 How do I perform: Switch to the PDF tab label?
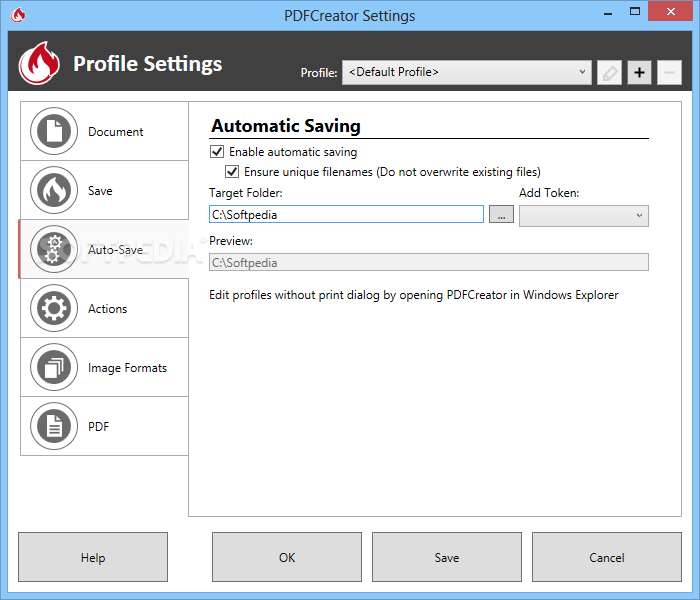click(98, 426)
